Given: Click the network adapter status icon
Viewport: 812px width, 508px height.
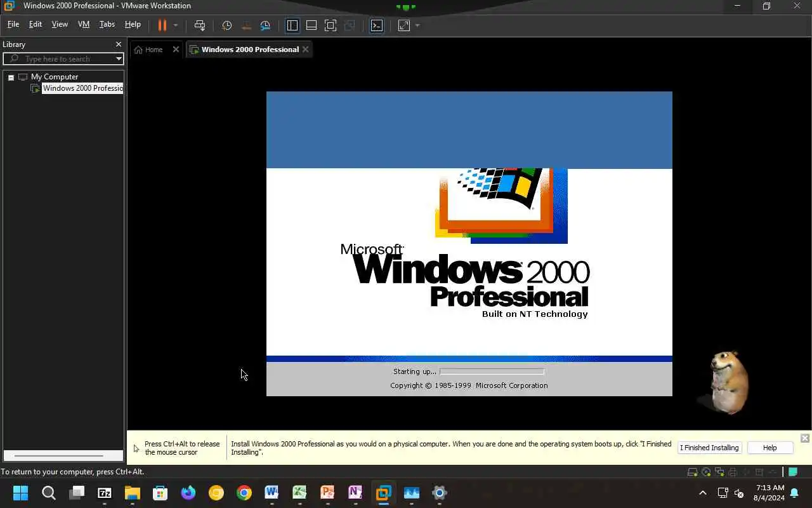Looking at the screenshot, I should (719, 472).
